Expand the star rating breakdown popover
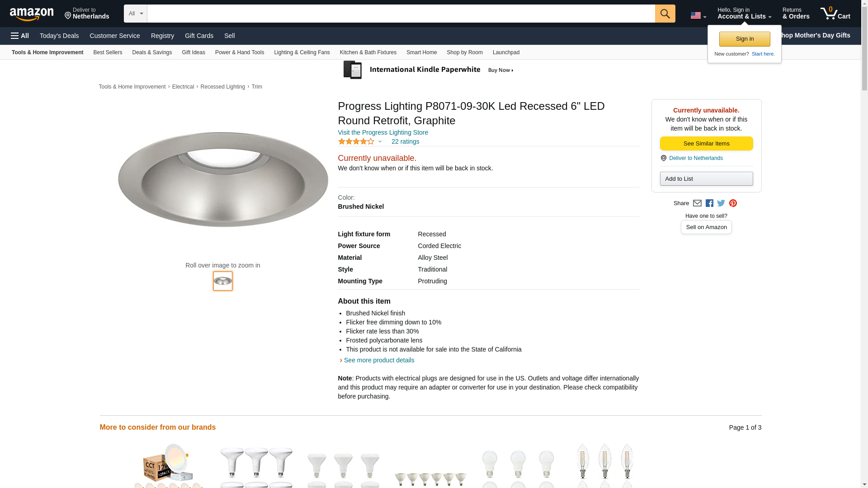This screenshot has width=868, height=488. tap(380, 141)
